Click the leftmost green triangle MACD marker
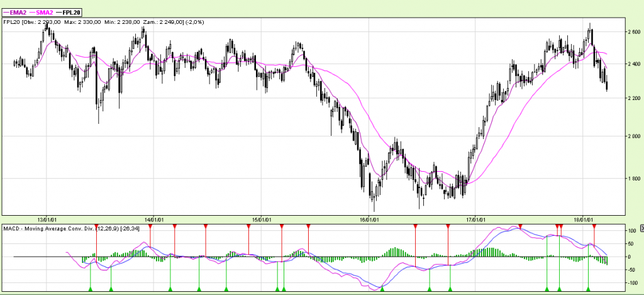644x295 pixels. tap(91, 289)
